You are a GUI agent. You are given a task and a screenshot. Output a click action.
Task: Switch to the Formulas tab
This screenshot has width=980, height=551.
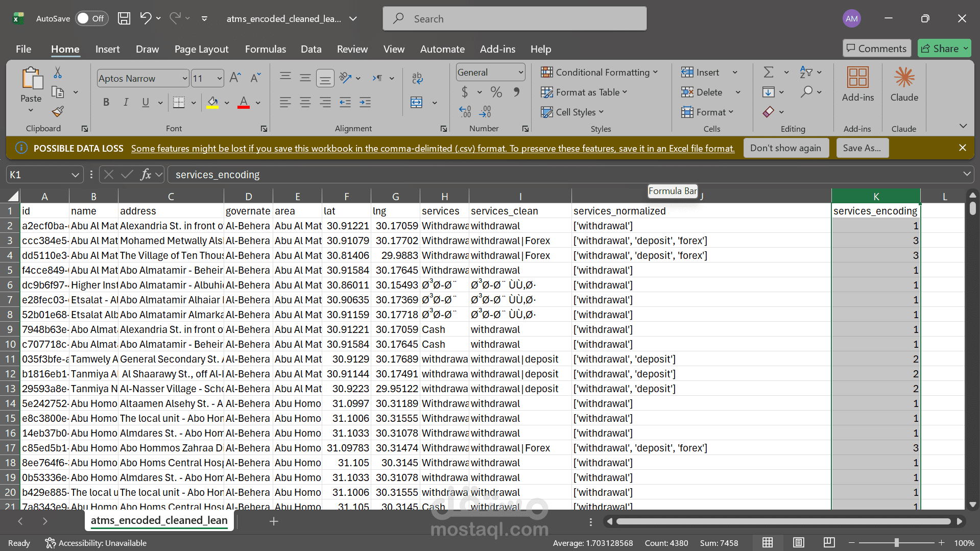pyautogui.click(x=266, y=49)
